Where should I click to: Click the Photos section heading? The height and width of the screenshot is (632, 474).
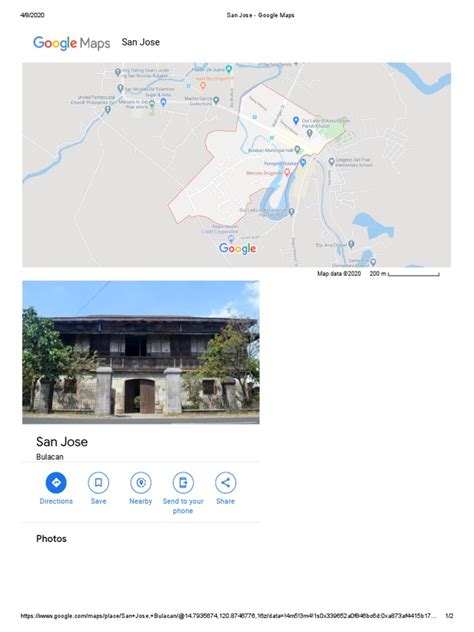point(51,539)
